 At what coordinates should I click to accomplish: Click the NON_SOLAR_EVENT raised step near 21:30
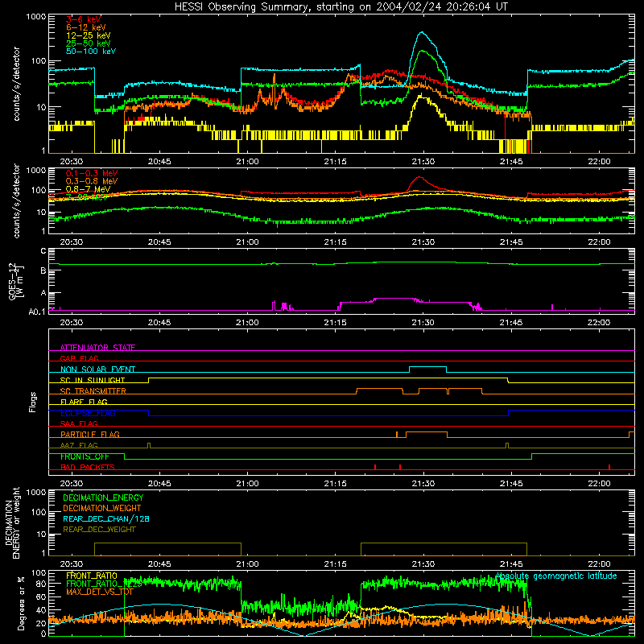pyautogui.click(x=428, y=367)
